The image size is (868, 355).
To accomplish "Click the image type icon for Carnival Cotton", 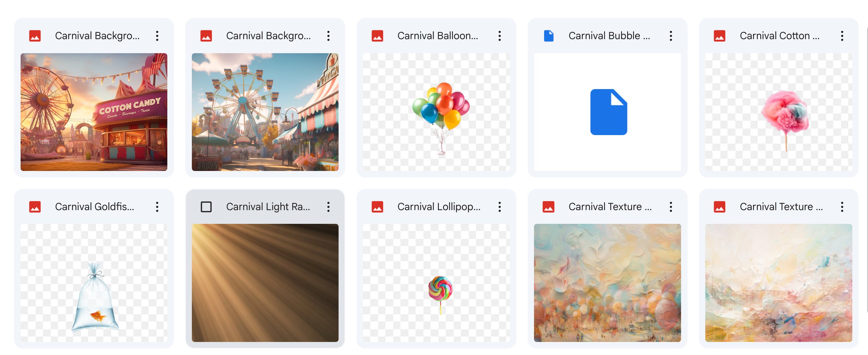I will [x=719, y=36].
